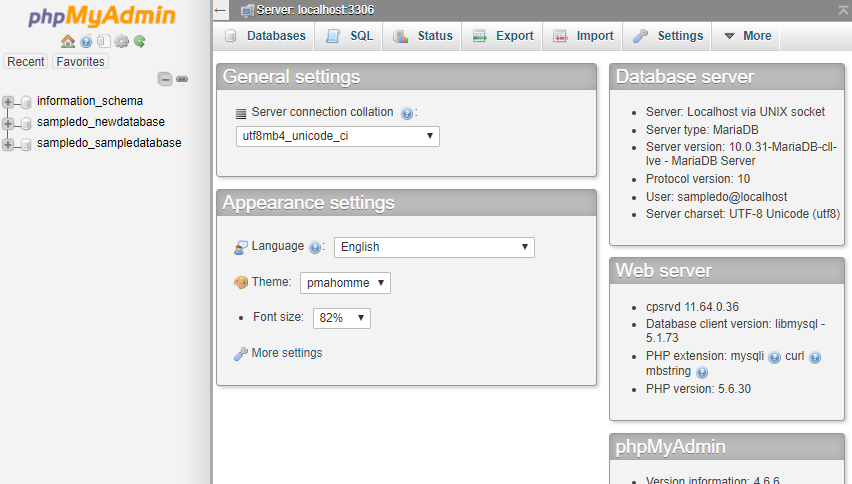Open the Language dropdown set to English

tap(434, 247)
